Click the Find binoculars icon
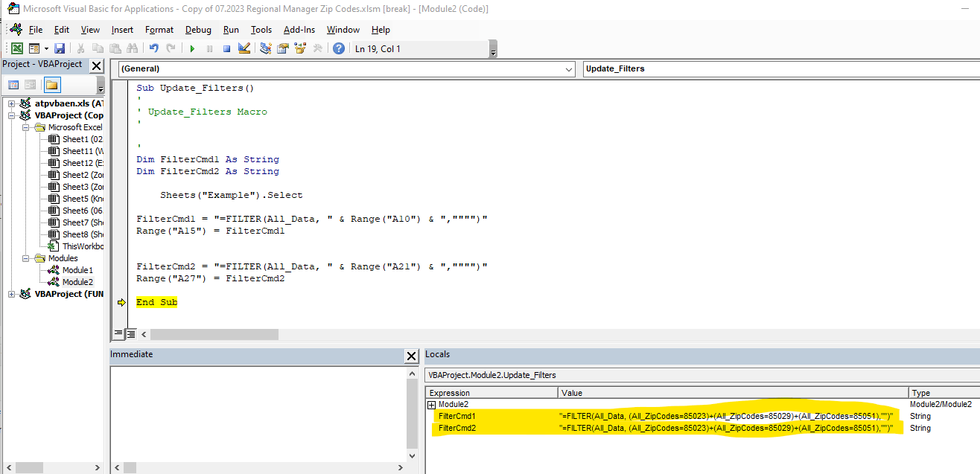Screen dimensions: 980x474 pyautogui.click(x=133, y=48)
